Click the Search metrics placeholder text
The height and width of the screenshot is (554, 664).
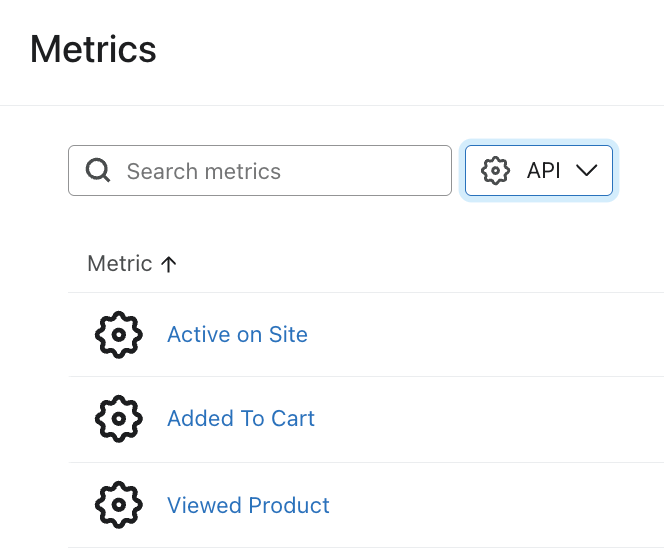pos(204,171)
